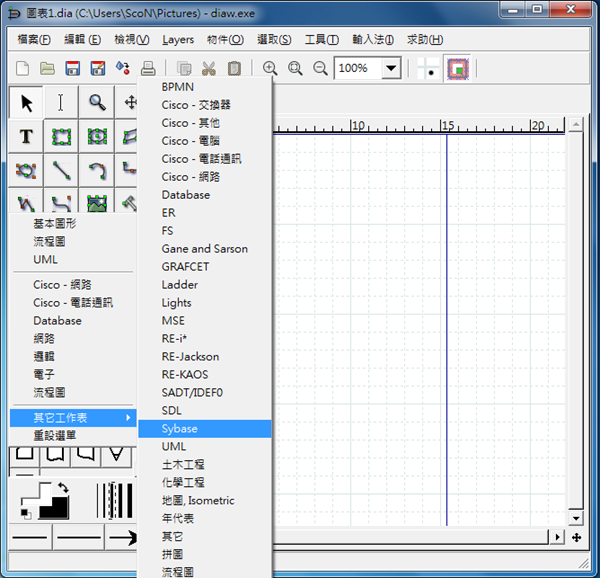Open the 100% zoom dropdown arrow

391,69
